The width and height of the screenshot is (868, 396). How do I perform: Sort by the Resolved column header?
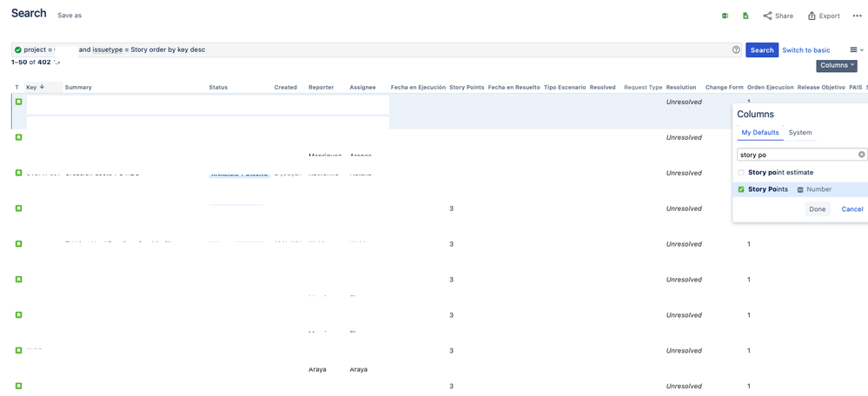(602, 88)
